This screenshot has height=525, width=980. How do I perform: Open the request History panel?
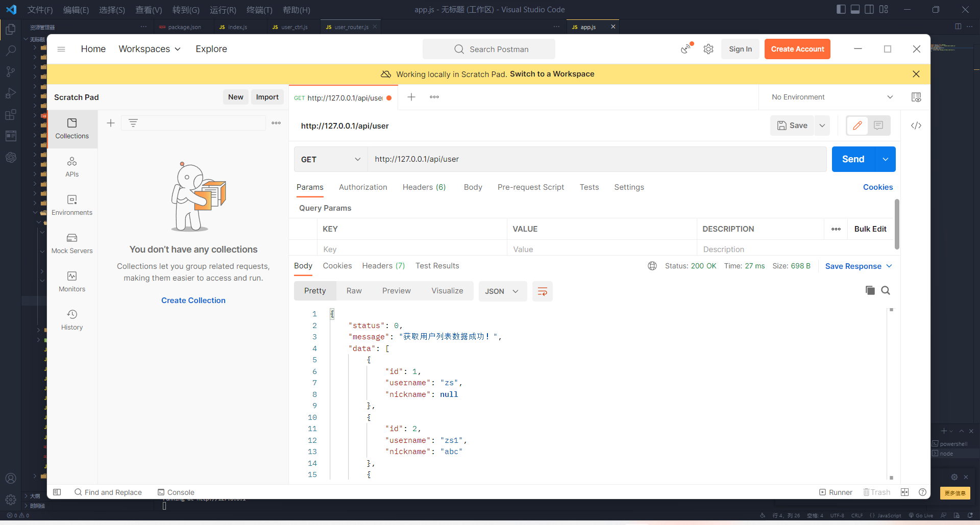tap(71, 319)
